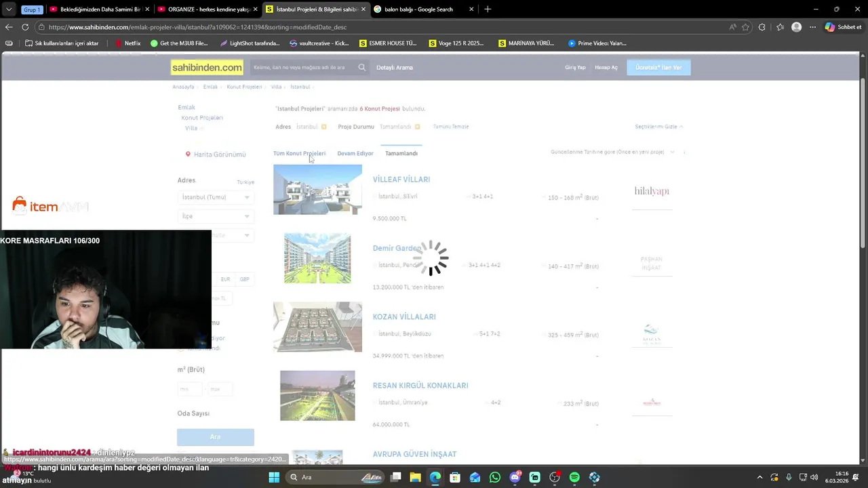Click the sahibinden.com logo
This screenshot has height=488, width=868.
207,67
